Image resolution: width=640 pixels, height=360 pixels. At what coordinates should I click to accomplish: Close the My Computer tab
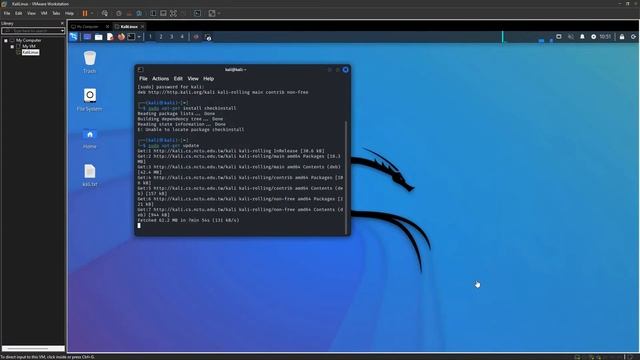click(x=107, y=27)
